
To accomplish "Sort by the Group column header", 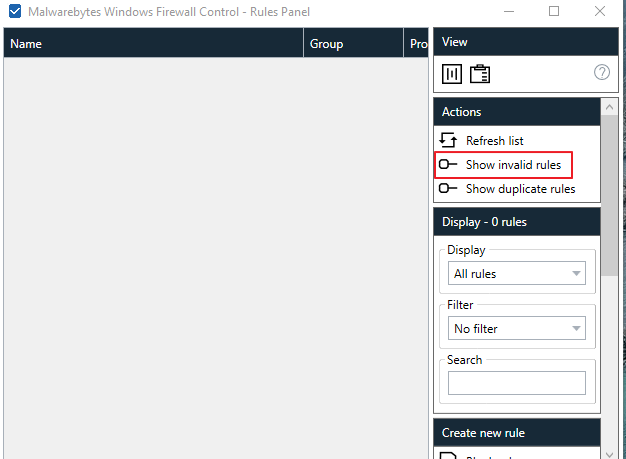I will pos(354,43).
